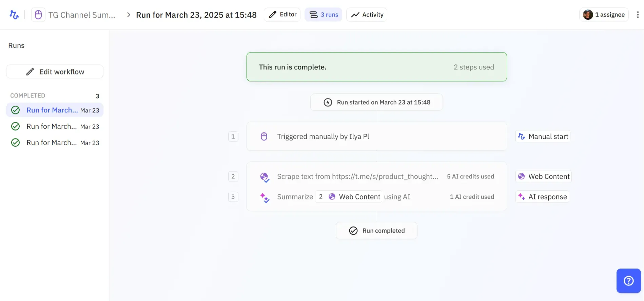Viewport: 644px width, 301px height.
Task: Select the first completed run in list
Action: tap(55, 110)
